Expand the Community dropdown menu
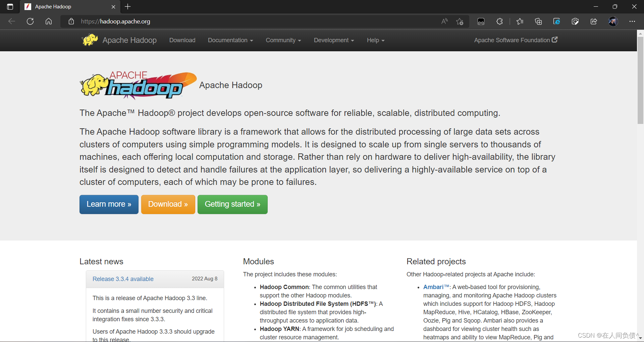The image size is (644, 342). pos(283,40)
